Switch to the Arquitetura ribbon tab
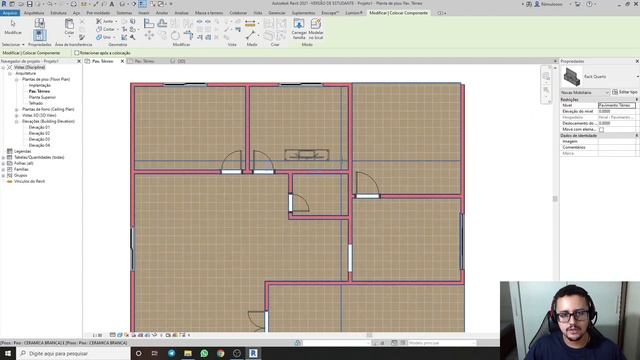Viewport: 640px width, 360px height. coord(34,13)
